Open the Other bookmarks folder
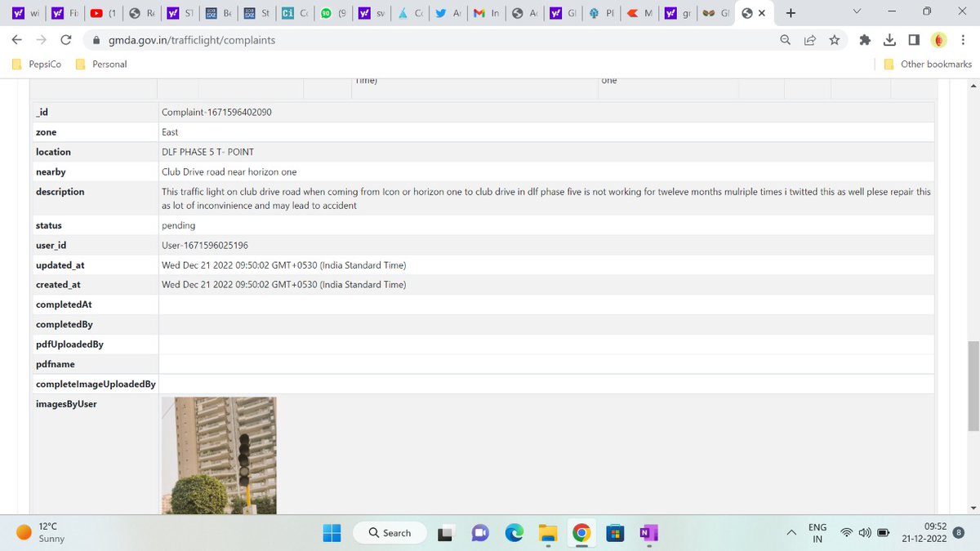The image size is (980, 551). [x=928, y=64]
